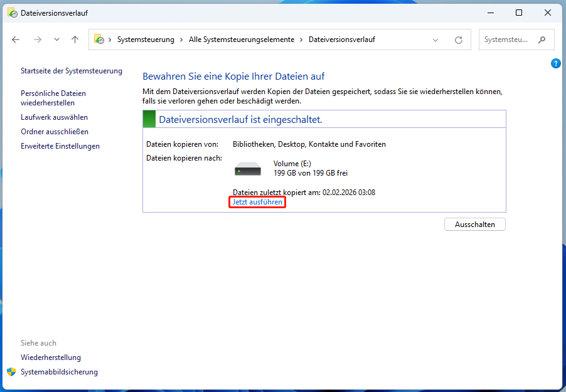The image size is (566, 392).
Task: Expand chevron after Alle Systemsteuerungselemente
Action: (x=301, y=40)
